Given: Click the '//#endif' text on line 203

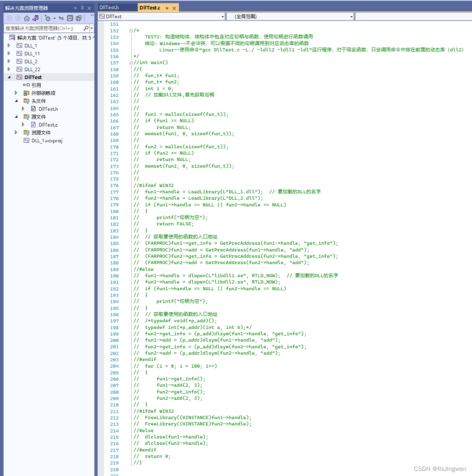Looking at the screenshot, I should coord(145,359).
